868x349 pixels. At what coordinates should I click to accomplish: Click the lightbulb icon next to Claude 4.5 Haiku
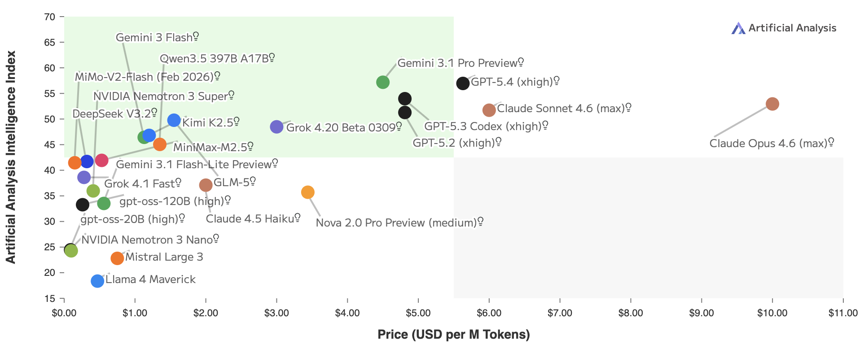pos(297,218)
